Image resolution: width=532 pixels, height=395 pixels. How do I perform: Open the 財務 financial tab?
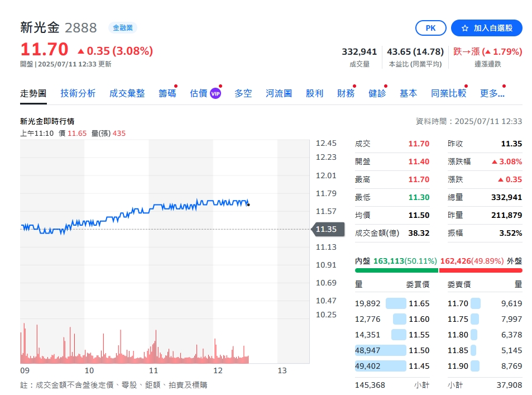[x=346, y=94]
